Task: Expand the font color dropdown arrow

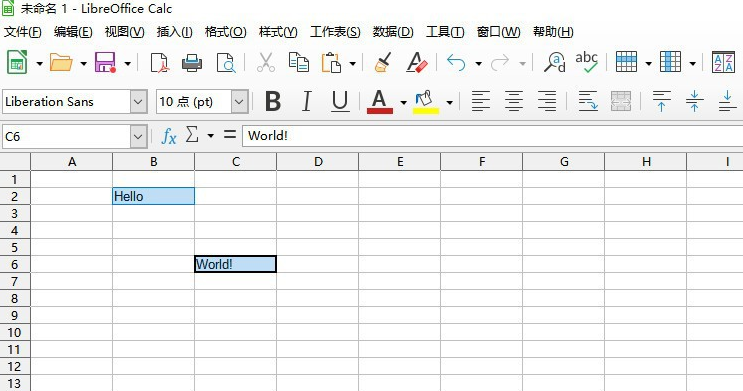Action: (403, 102)
